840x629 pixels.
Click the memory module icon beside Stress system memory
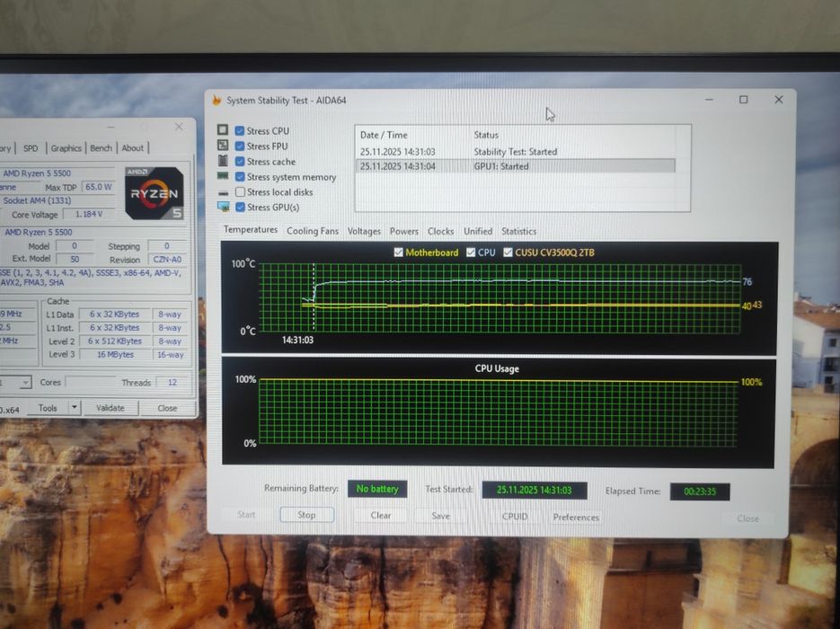click(223, 176)
